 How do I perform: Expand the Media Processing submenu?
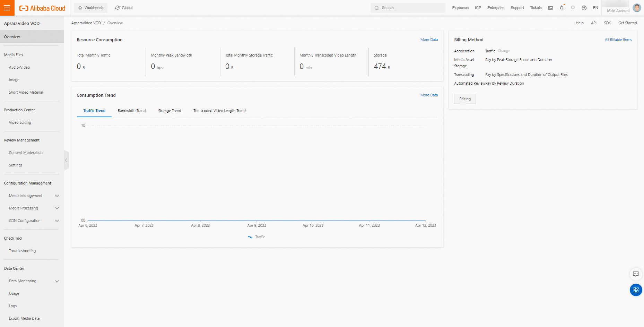coord(57,208)
